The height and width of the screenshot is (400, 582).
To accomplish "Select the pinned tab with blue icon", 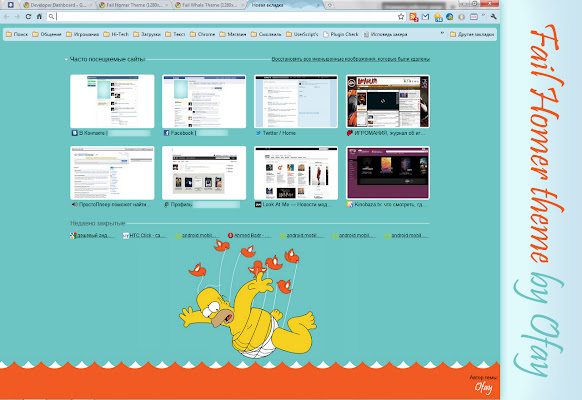I will click(11, 5).
